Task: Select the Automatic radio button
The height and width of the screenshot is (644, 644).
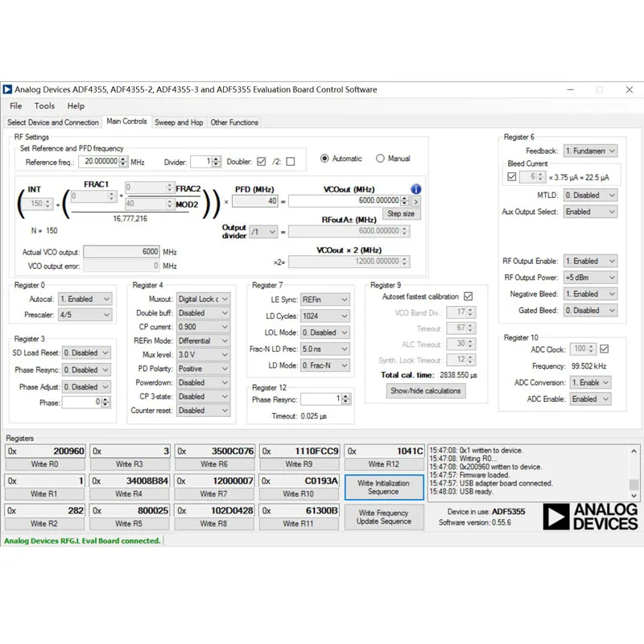Action: (324, 159)
